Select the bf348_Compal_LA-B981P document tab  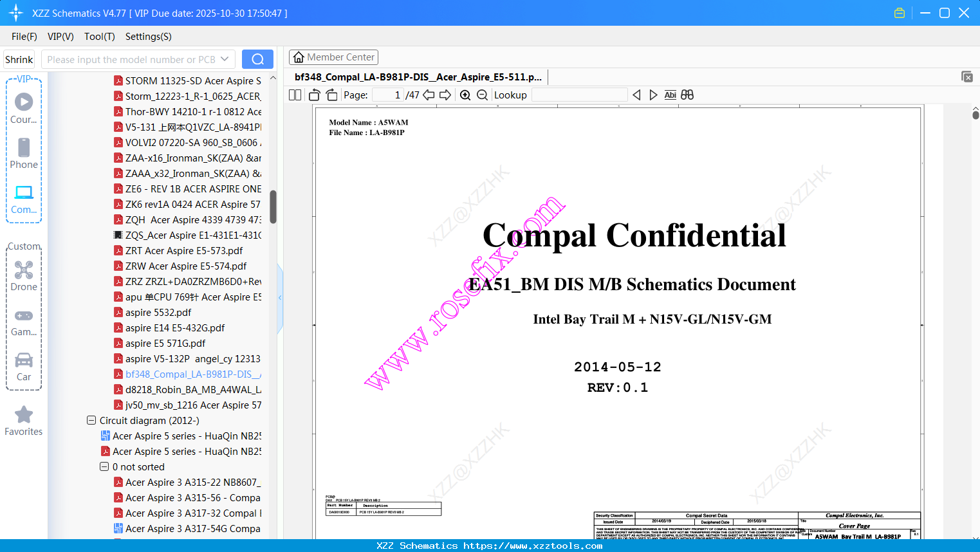click(x=418, y=77)
